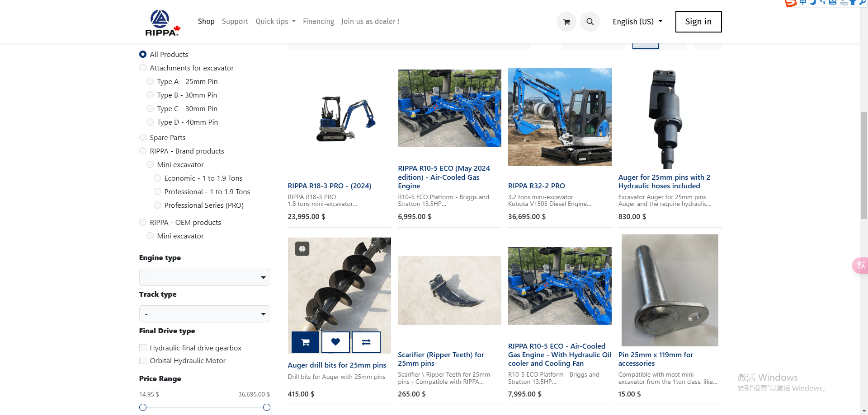Click the Sign in button
This screenshot has height=415, width=868.
coord(698,22)
